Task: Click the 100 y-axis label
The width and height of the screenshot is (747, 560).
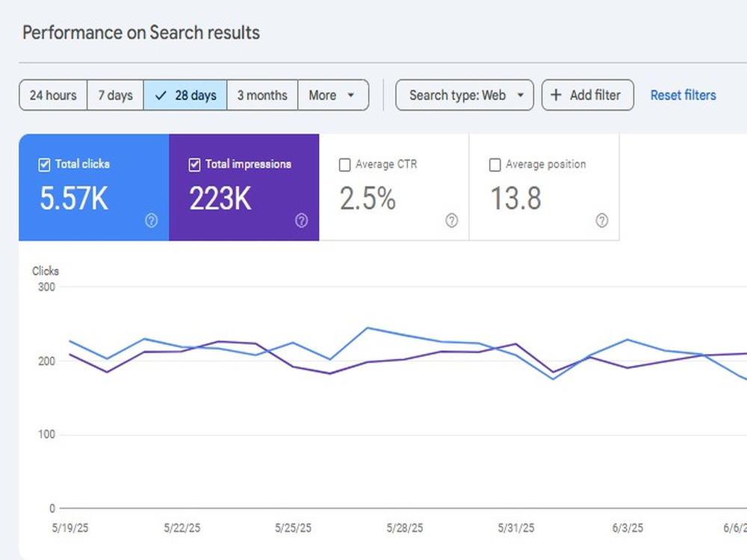Action: (46, 435)
